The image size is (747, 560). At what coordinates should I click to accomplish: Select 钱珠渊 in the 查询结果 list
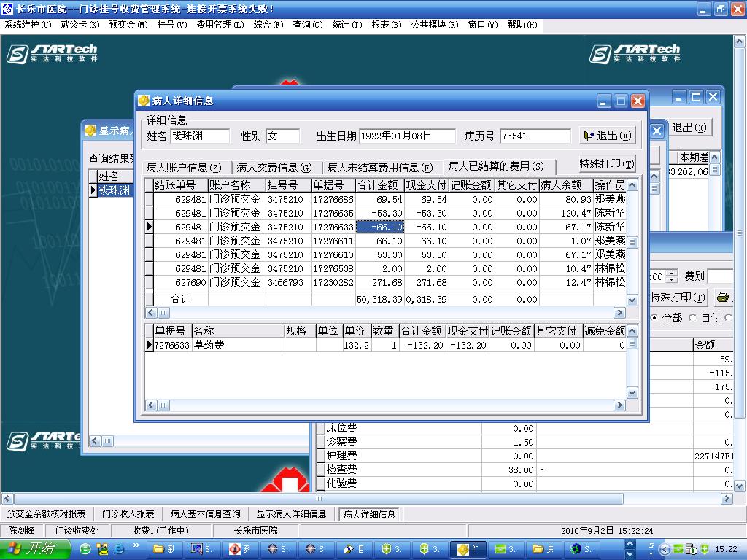click(115, 190)
